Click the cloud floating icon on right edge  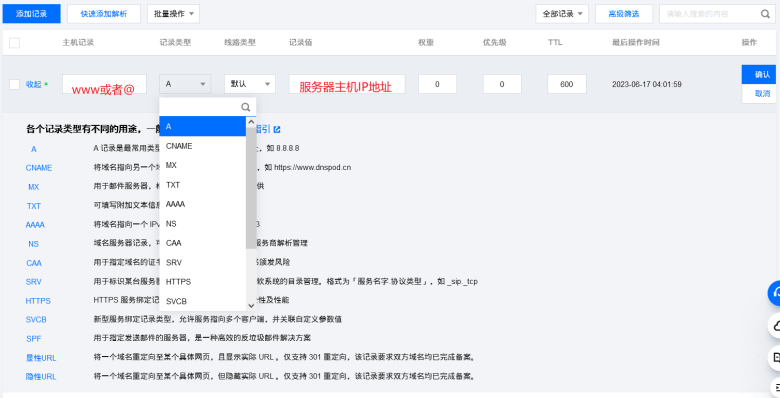(775, 326)
